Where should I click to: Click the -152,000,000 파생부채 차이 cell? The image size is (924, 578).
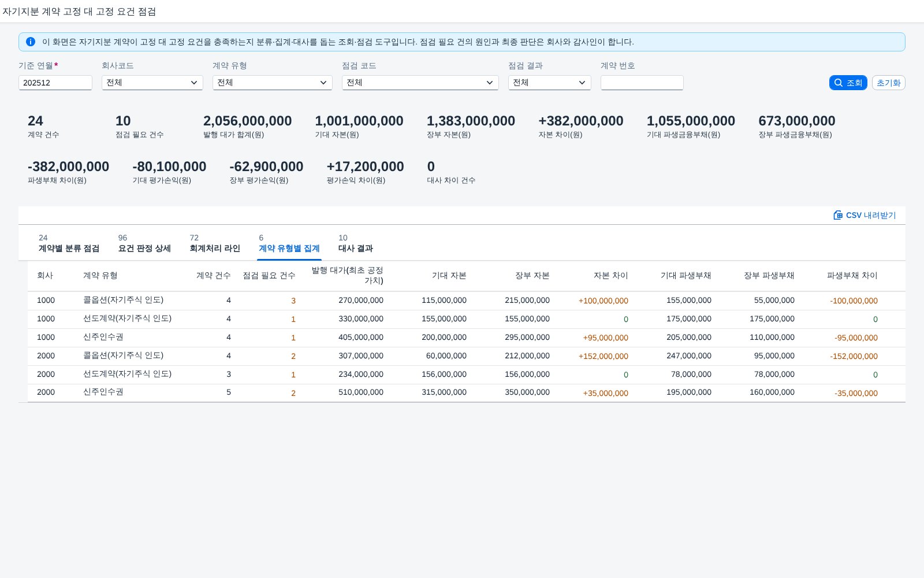[854, 356]
